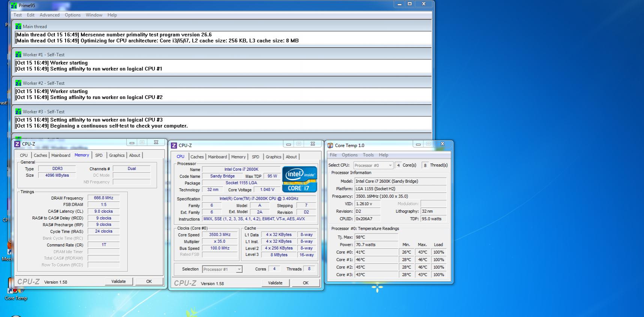
Task: Close the Core Temp window
Action: pos(442,144)
